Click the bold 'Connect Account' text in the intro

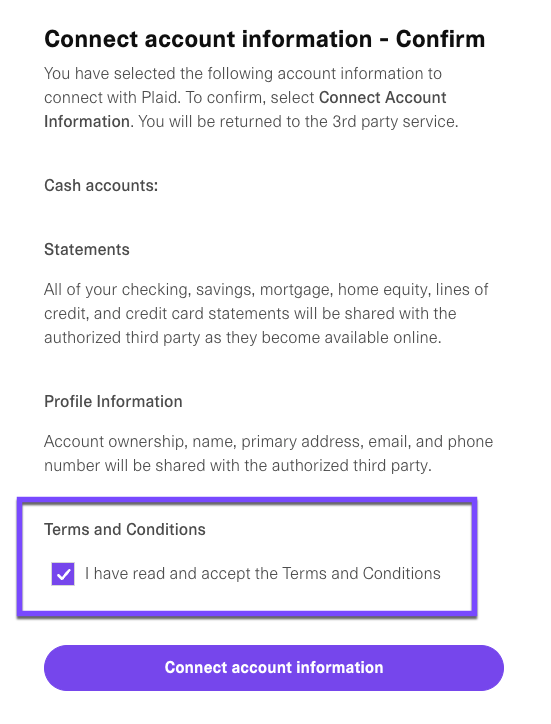(382, 97)
